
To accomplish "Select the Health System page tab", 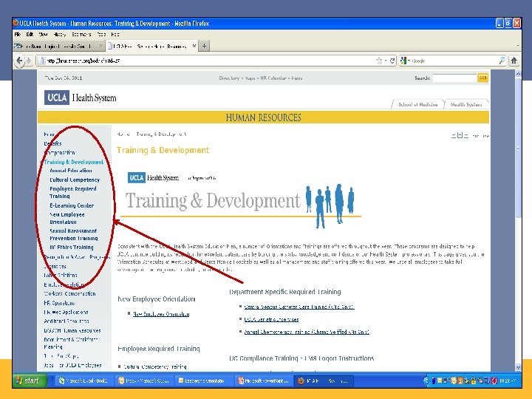I will coord(466,104).
